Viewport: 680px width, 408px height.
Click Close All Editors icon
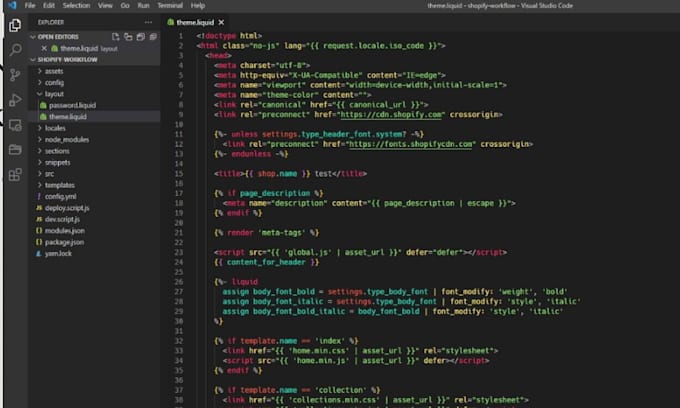(153, 37)
